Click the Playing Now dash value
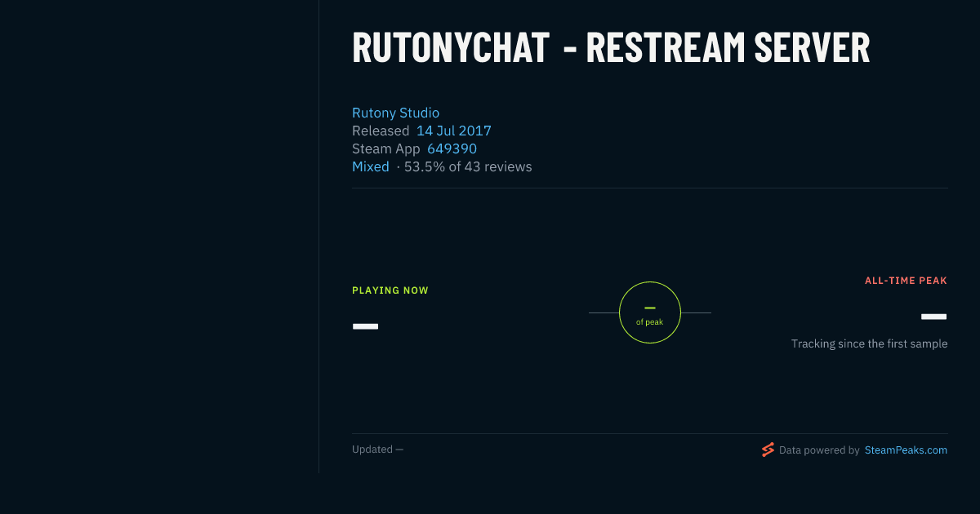 365,326
